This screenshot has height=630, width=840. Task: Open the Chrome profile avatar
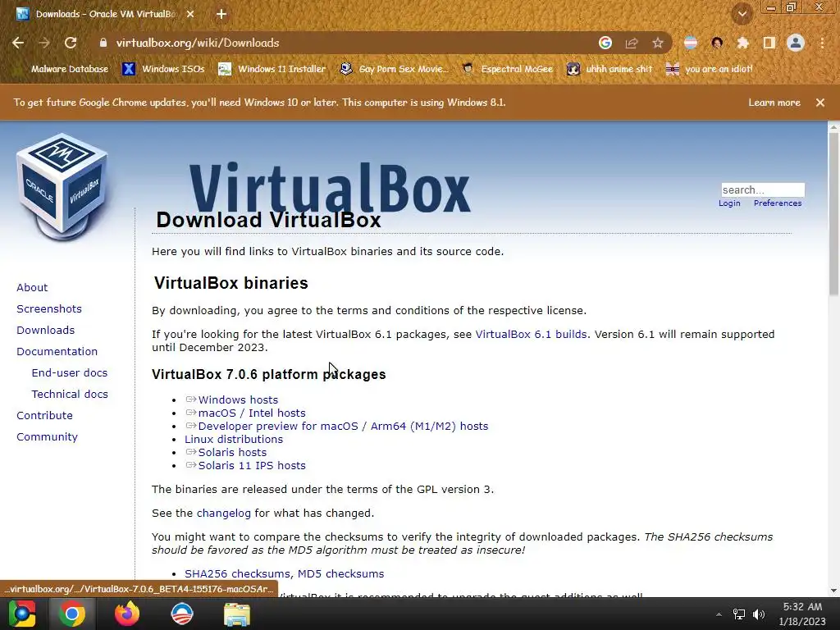796,43
